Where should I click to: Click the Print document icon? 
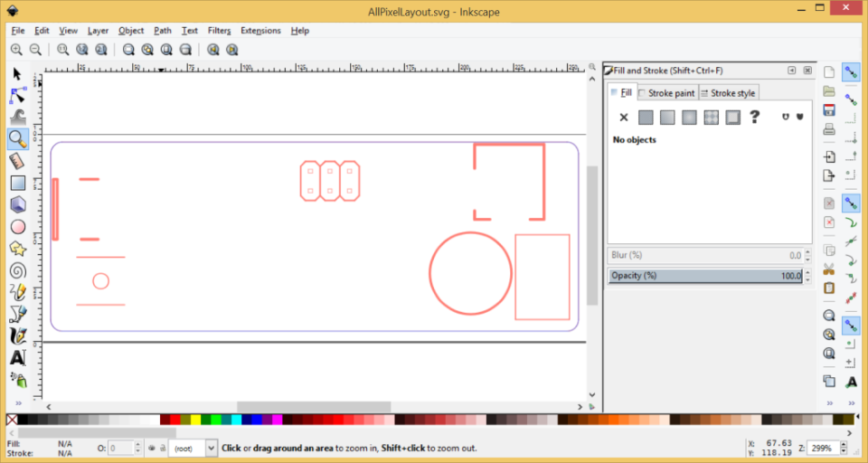pos(829,129)
